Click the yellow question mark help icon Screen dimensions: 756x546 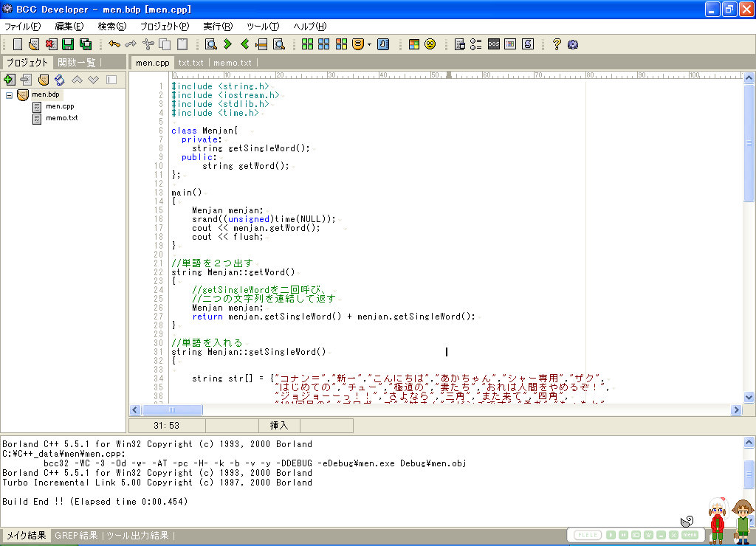557,44
